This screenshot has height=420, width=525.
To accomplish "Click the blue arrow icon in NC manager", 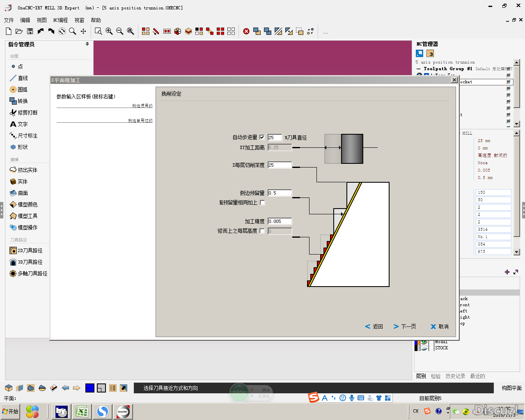I will point(420,53).
